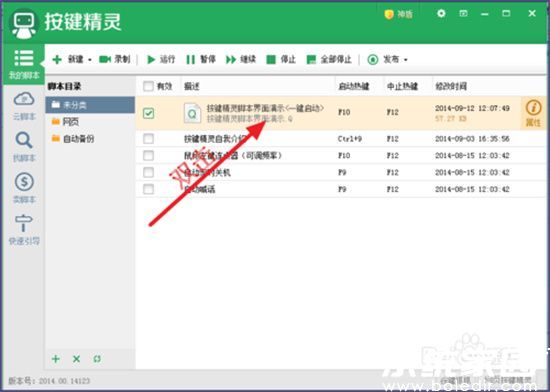Check the 按键精灵自我介绍 script checkbox
Image resolution: width=550 pixels, height=392 pixels.
tap(148, 138)
